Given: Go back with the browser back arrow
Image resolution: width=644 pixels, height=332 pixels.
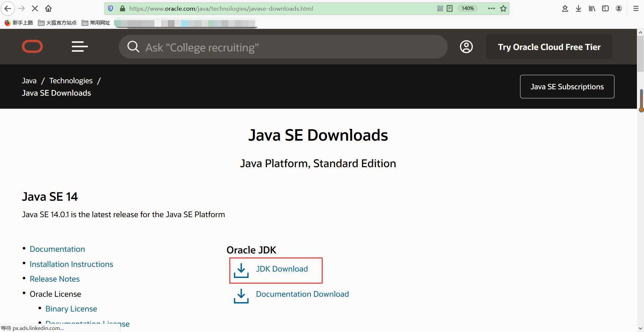Looking at the screenshot, I should coord(8,8).
